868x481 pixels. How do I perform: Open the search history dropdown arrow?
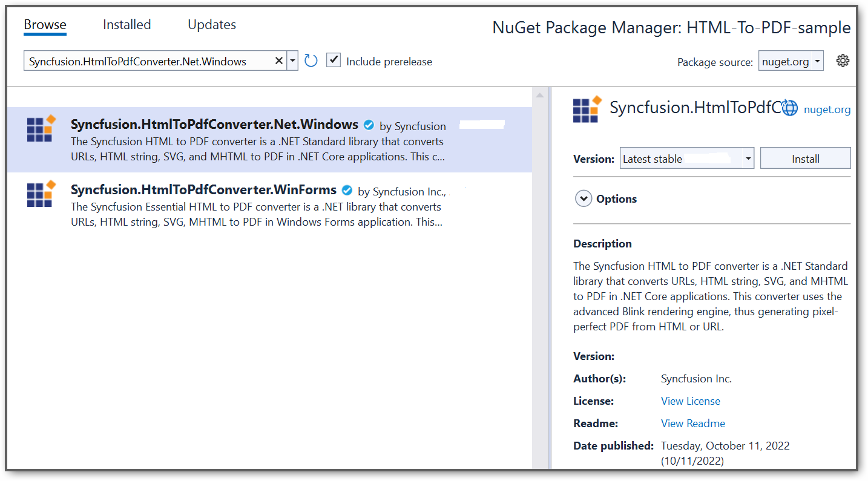coord(292,61)
